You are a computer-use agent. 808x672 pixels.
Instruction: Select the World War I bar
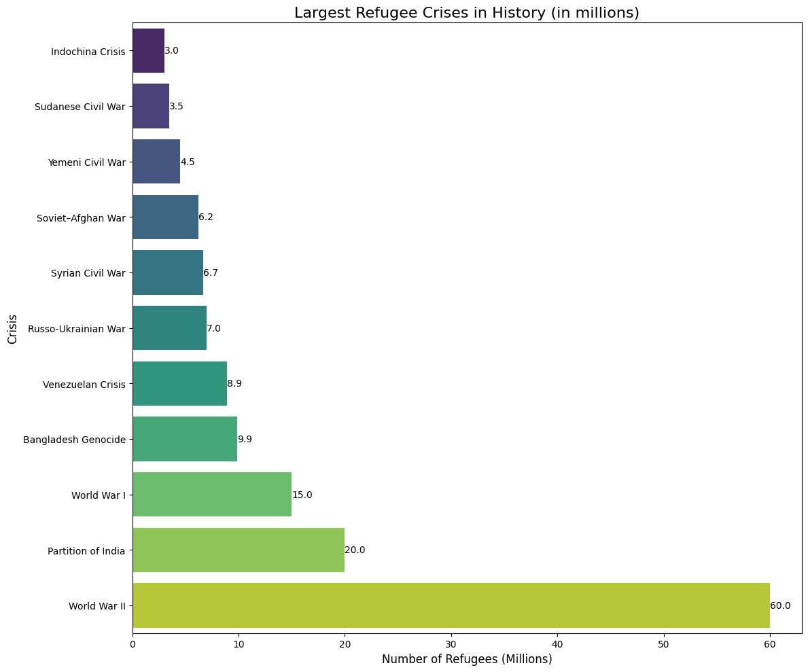tap(211, 495)
